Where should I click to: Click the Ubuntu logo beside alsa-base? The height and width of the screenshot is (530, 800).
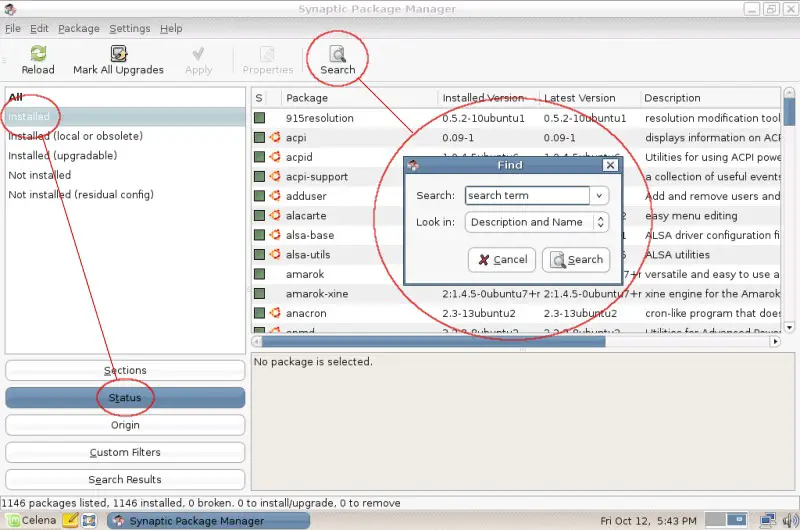[275, 235]
